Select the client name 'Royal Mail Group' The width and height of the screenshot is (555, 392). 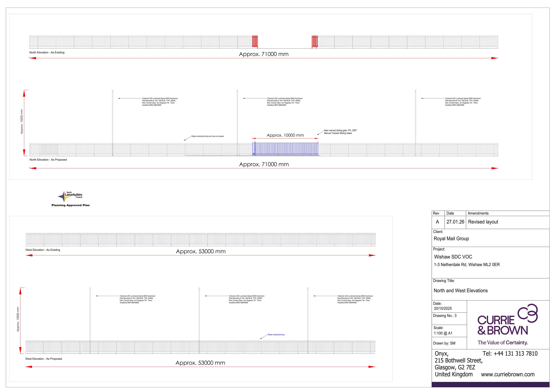(451, 239)
